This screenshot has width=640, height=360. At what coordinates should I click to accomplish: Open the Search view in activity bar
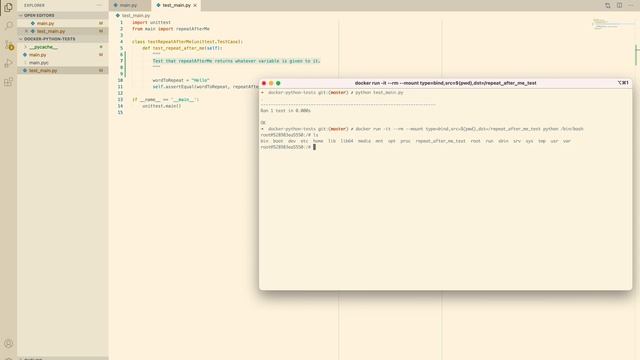pos(9,25)
